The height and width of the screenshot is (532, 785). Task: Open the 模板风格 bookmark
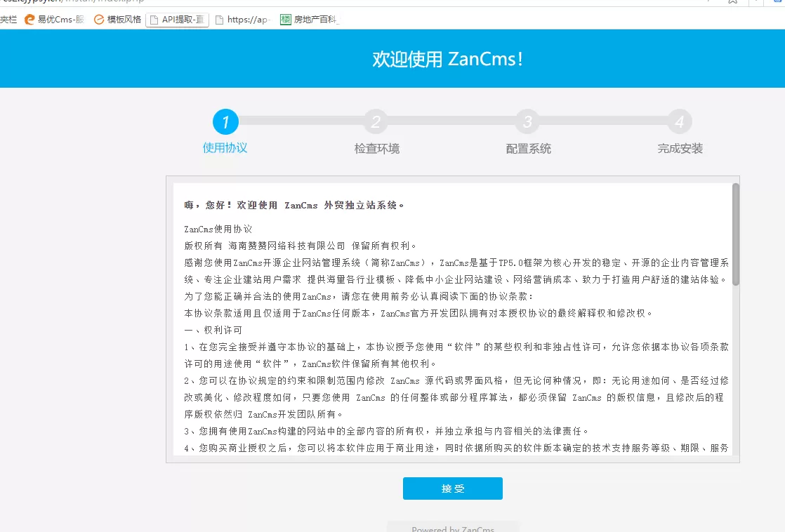[118, 20]
